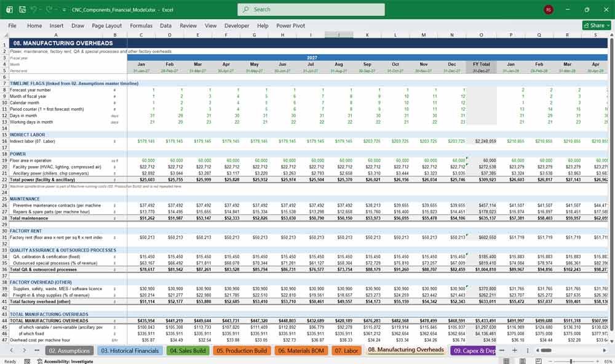The height and width of the screenshot is (364, 615).
Task: Open the user account avatar
Action: tap(549, 9)
